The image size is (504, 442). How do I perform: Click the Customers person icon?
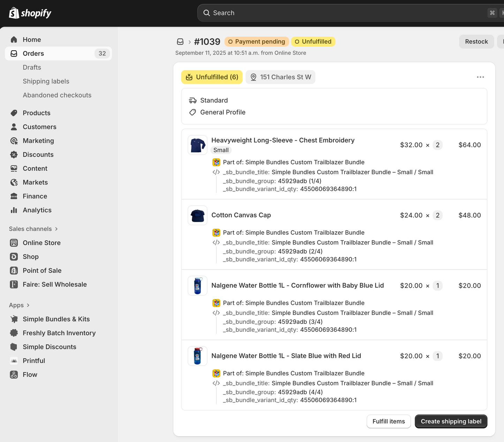pos(14,127)
